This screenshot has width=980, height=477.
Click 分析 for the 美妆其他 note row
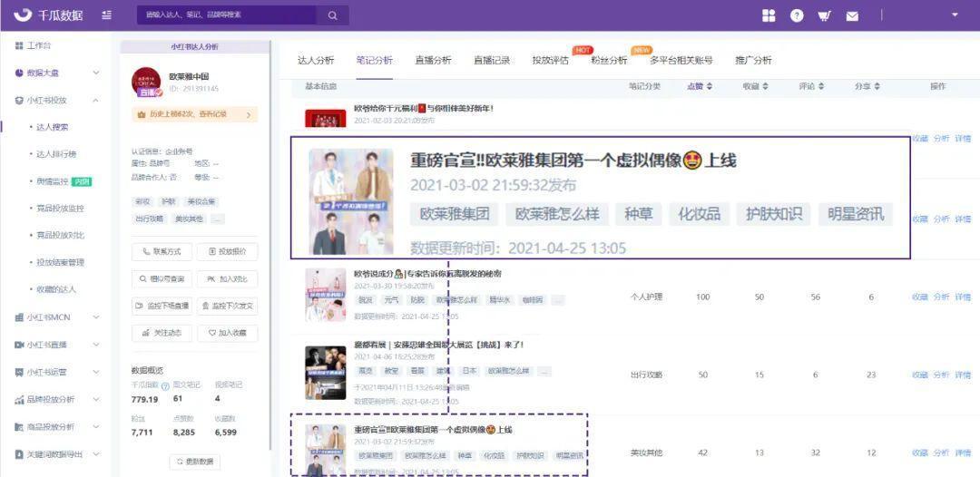pyautogui.click(x=941, y=453)
